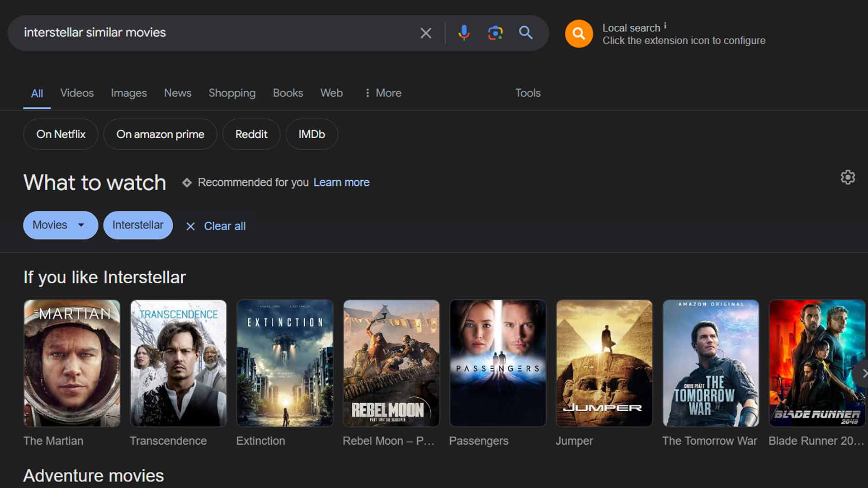This screenshot has height=488, width=868.
Task: Advance the movie carousel with the right arrow
Action: tap(862, 373)
